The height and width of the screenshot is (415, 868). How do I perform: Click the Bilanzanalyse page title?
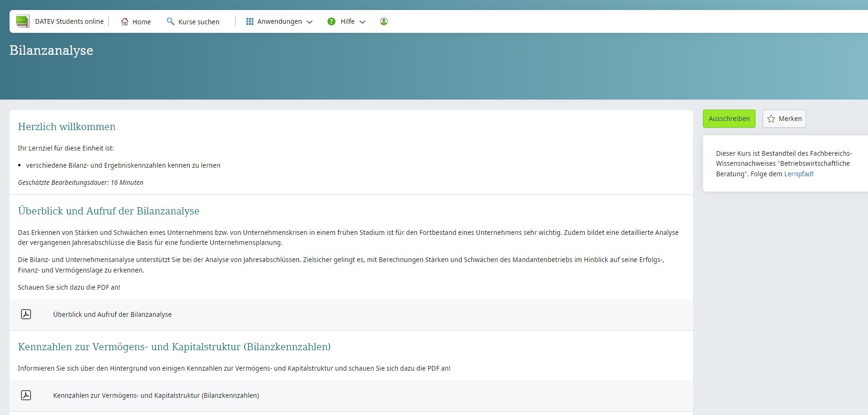pos(52,50)
